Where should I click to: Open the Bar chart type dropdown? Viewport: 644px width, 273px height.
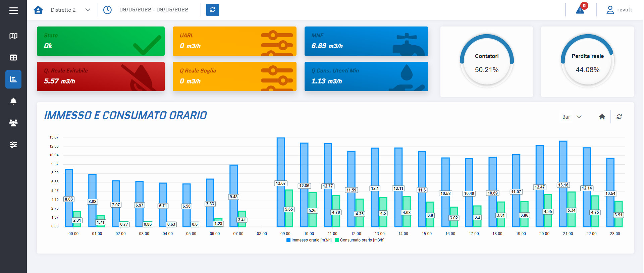point(572,117)
